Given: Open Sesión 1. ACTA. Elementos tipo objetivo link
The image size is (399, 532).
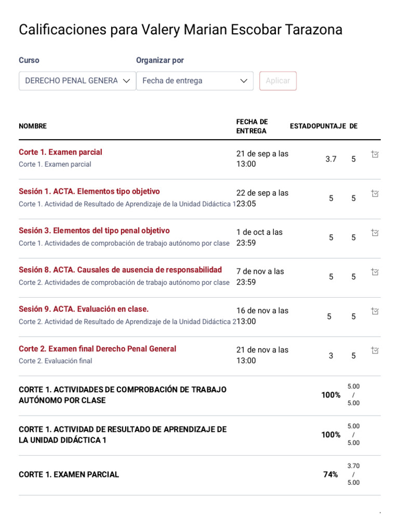Looking at the screenshot, I should [89, 191].
